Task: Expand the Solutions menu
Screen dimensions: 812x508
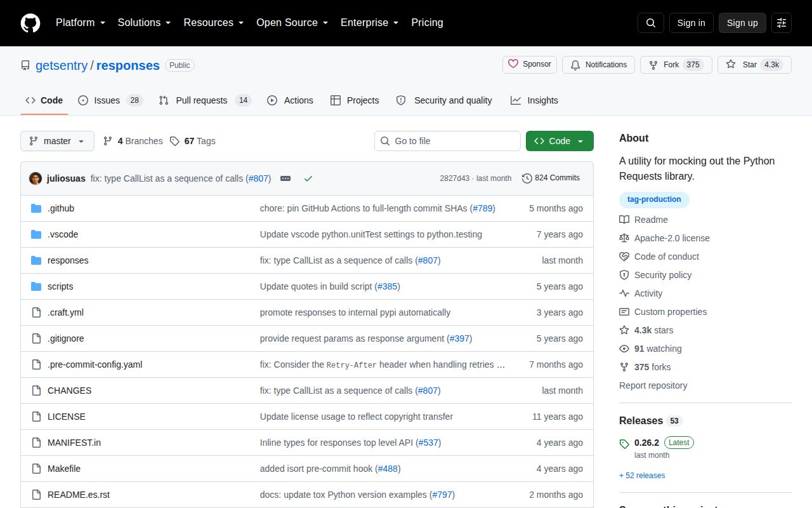Action: 144,23
